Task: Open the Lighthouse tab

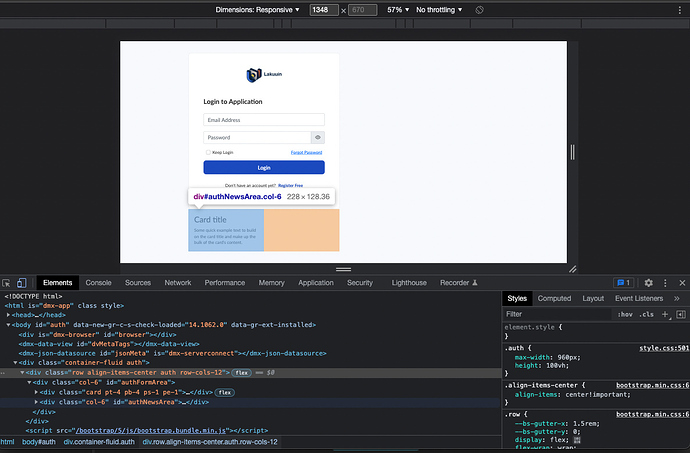Action: (409, 283)
